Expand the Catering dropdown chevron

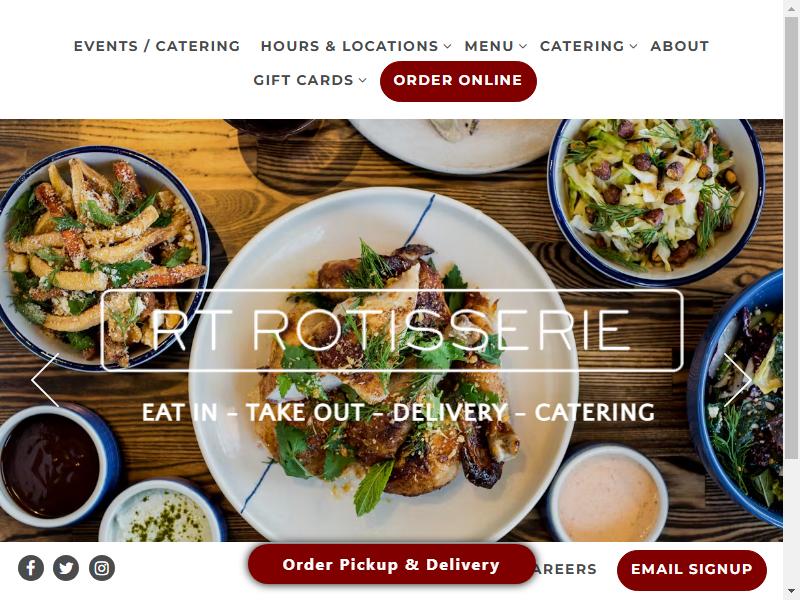633,46
